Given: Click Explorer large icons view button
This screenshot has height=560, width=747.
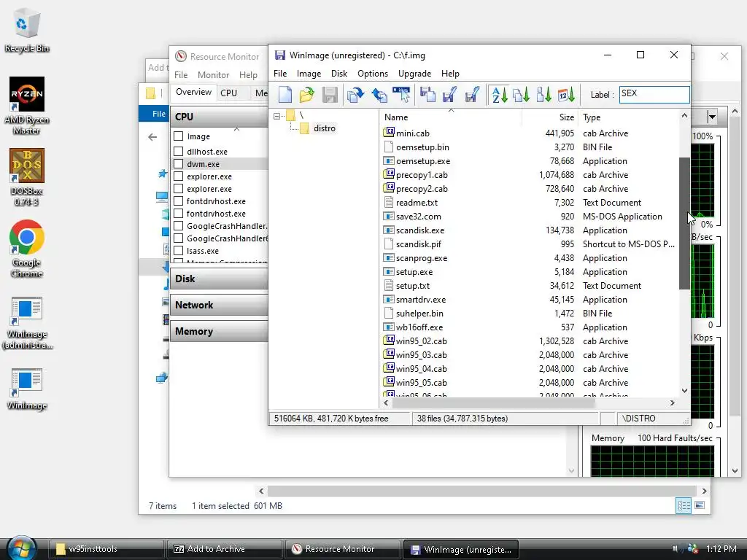Looking at the screenshot, I should [700, 505].
